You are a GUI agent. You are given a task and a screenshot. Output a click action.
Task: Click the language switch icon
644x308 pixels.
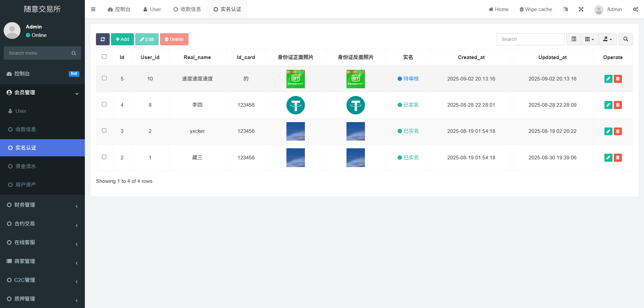(x=566, y=9)
